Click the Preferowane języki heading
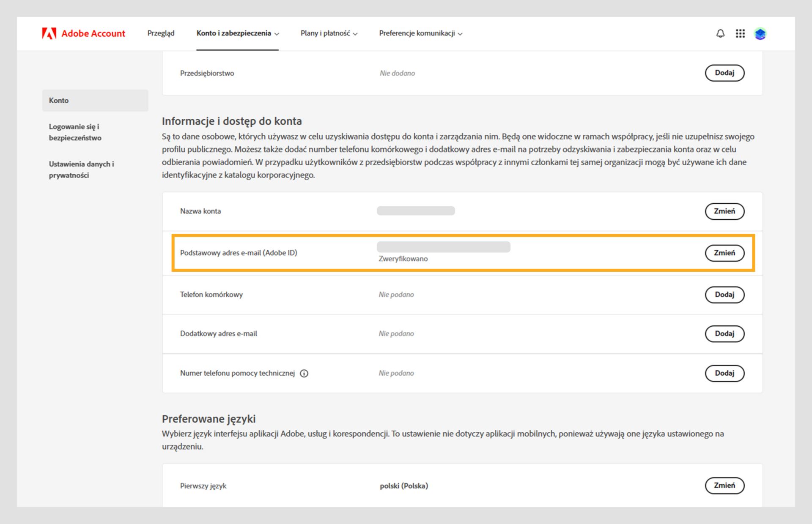Image resolution: width=812 pixels, height=524 pixels. coord(208,419)
